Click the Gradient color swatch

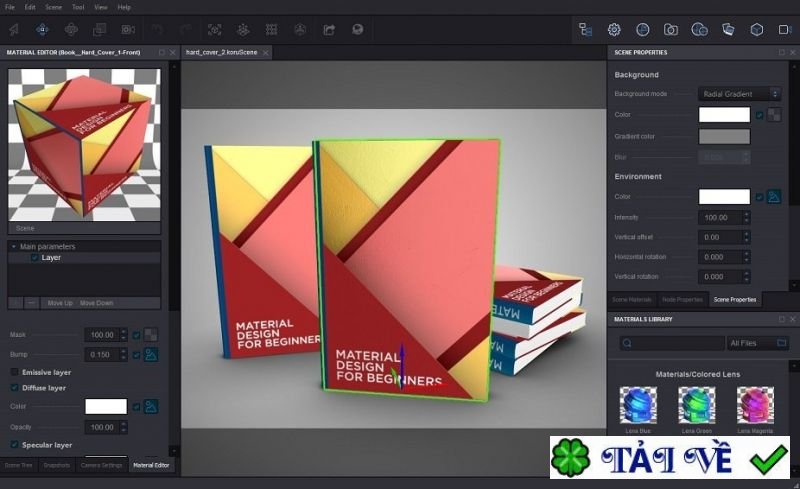click(x=724, y=136)
